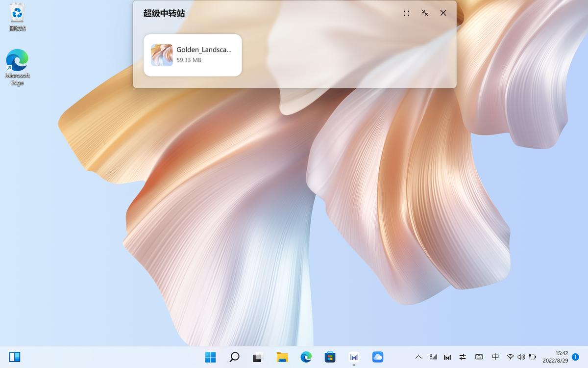This screenshot has height=368, width=588.
Task: Open the Widgets panel in taskbar corner
Action: coord(15,357)
